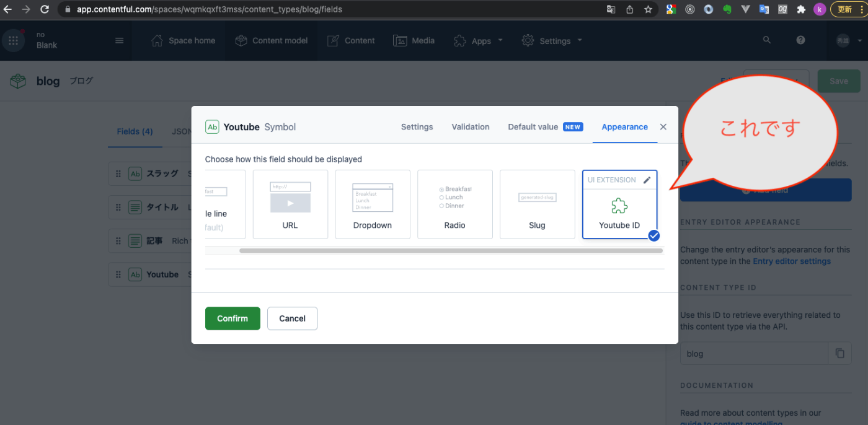Click drag handle of スラッグ field

pyautogui.click(x=118, y=173)
